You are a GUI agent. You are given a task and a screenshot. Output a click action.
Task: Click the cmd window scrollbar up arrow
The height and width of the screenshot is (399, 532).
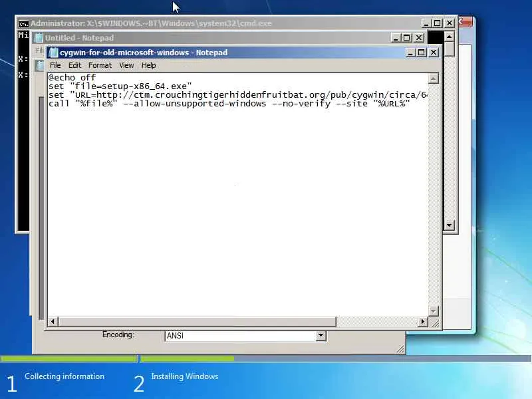(450, 37)
